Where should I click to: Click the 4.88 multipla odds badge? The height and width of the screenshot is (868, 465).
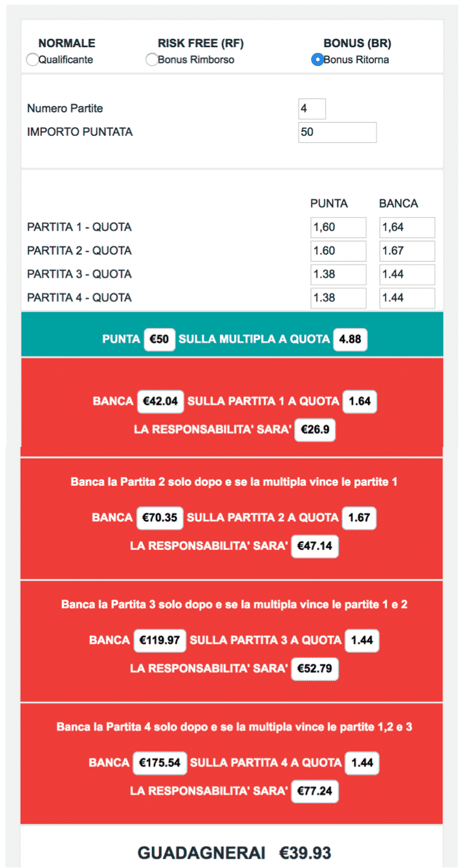pyautogui.click(x=350, y=339)
